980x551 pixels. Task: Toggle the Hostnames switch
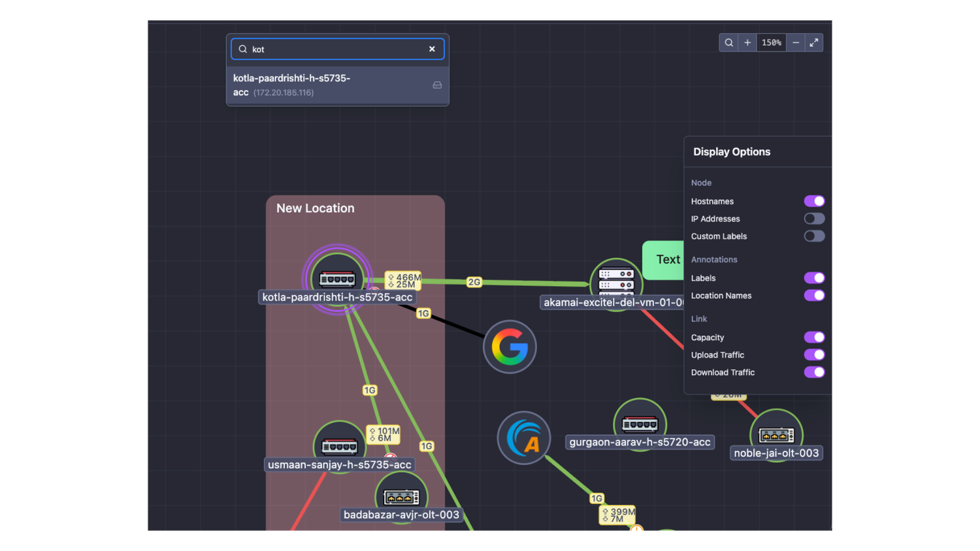pyautogui.click(x=814, y=201)
